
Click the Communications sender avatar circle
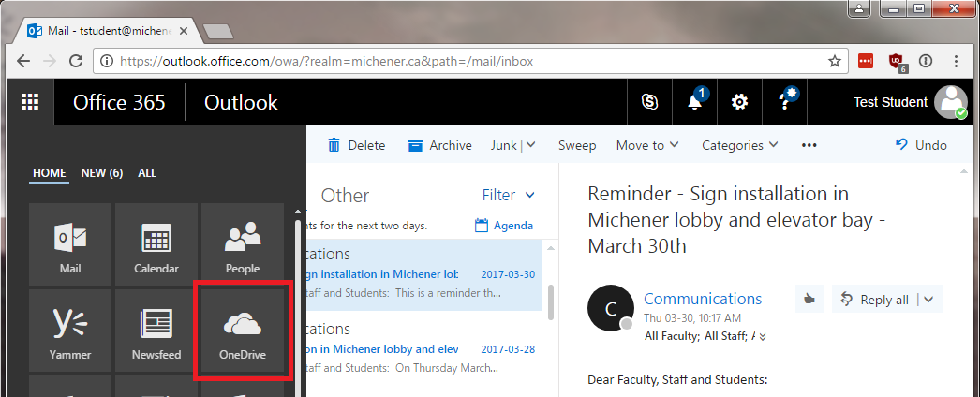[x=611, y=308]
